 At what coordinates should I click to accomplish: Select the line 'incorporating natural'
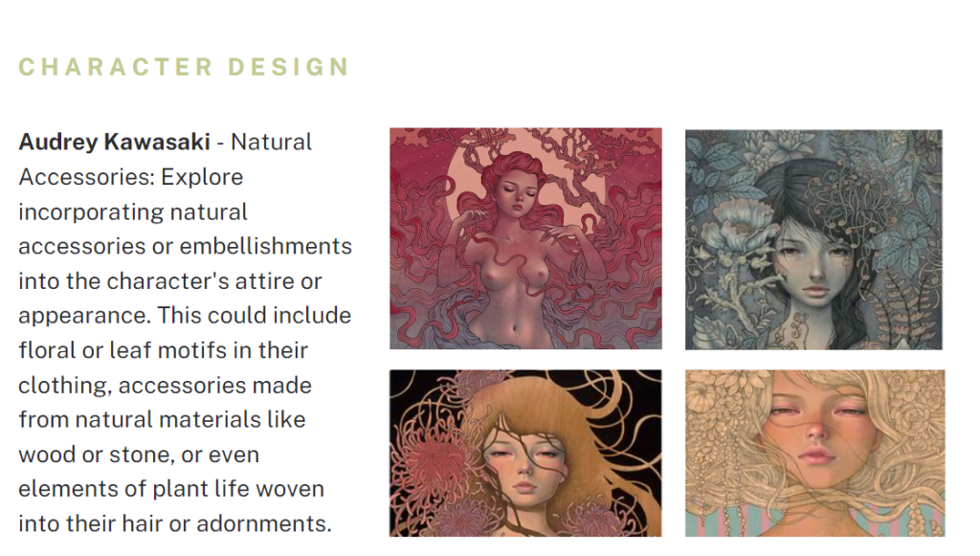click(x=133, y=211)
